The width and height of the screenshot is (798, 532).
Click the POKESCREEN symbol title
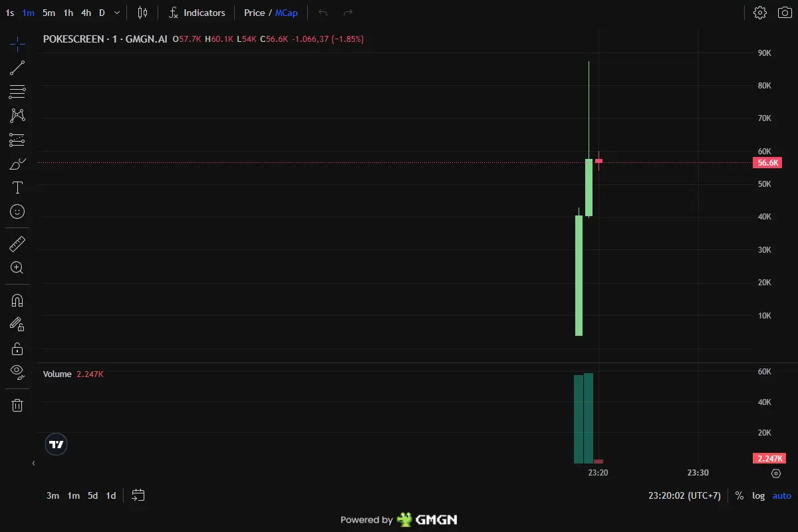pos(73,39)
